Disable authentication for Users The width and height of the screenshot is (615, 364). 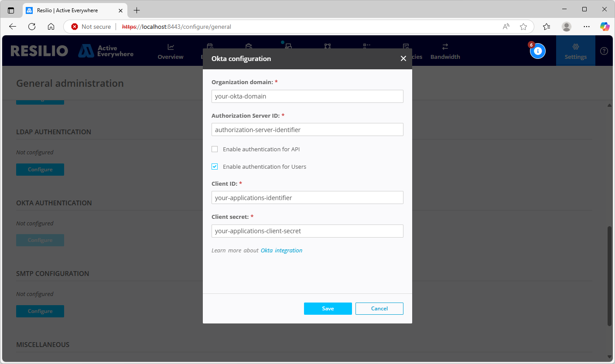coord(215,167)
